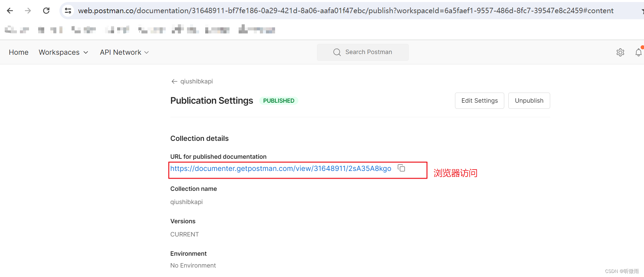Screen dimensions: 644x277
Task: Select the collection name value 'qiushibkapi'
Action: [x=187, y=202]
